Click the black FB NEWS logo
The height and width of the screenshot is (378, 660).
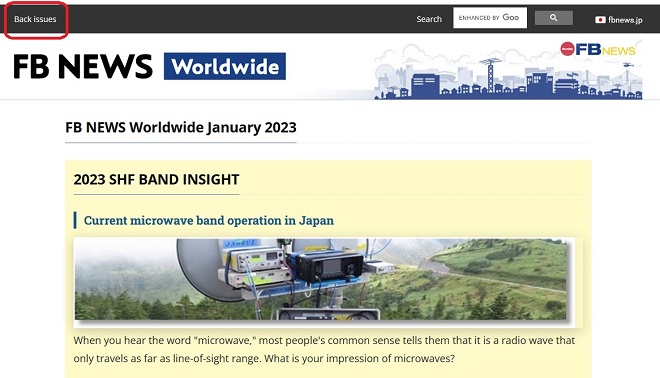tap(83, 66)
